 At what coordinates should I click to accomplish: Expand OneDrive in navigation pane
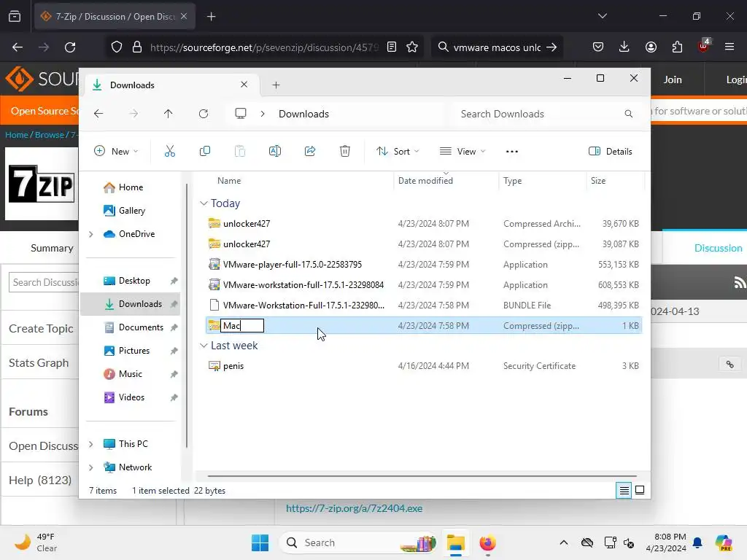click(91, 234)
